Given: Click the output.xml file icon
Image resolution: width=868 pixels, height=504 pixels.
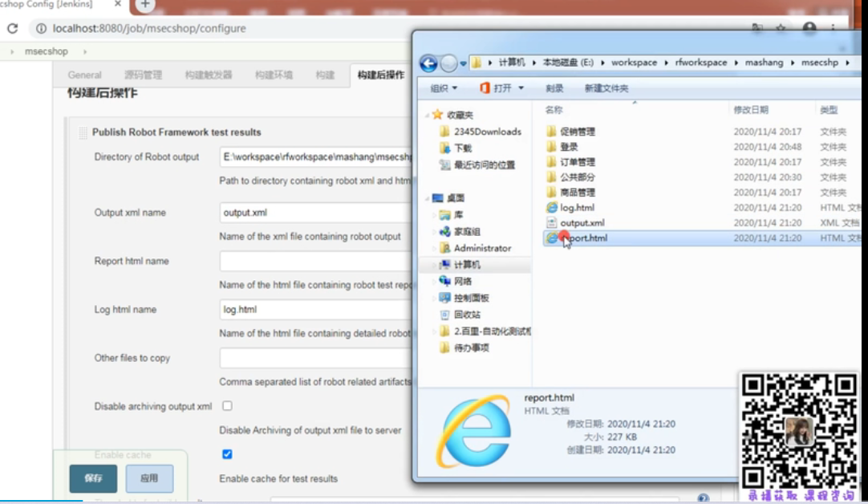Looking at the screenshot, I should click(x=551, y=222).
